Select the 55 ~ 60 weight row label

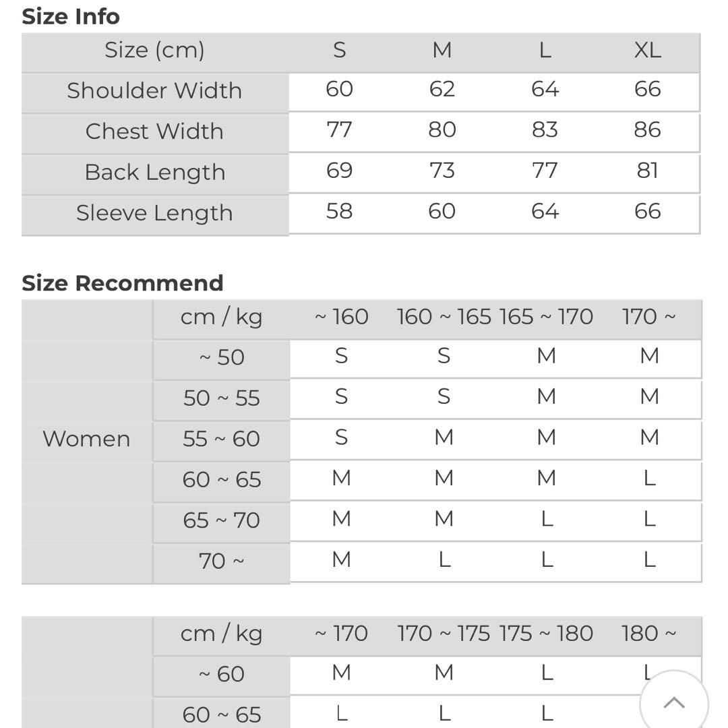click(x=221, y=439)
